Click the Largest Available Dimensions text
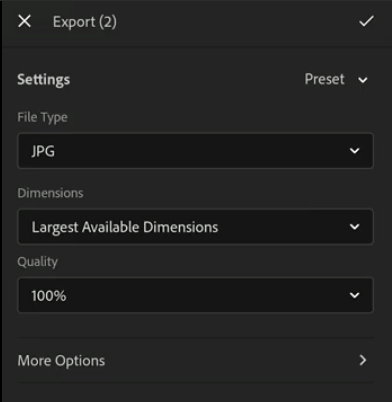 pyautogui.click(x=125, y=228)
